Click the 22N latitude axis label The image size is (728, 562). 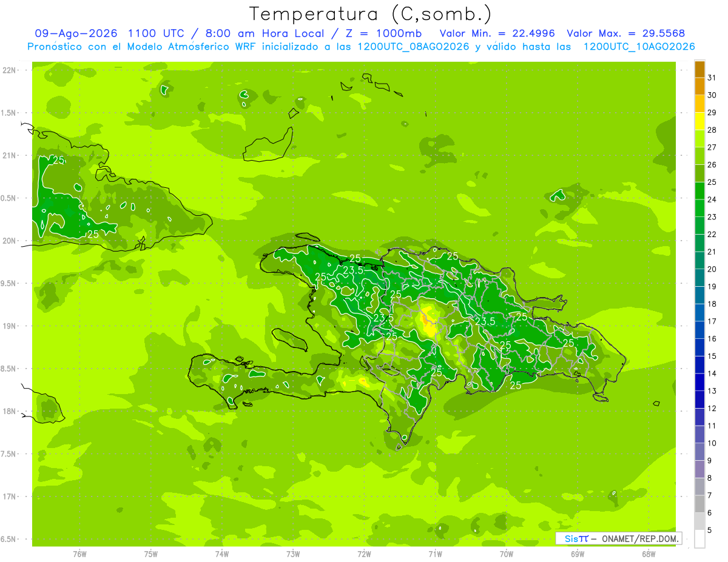click(x=10, y=70)
